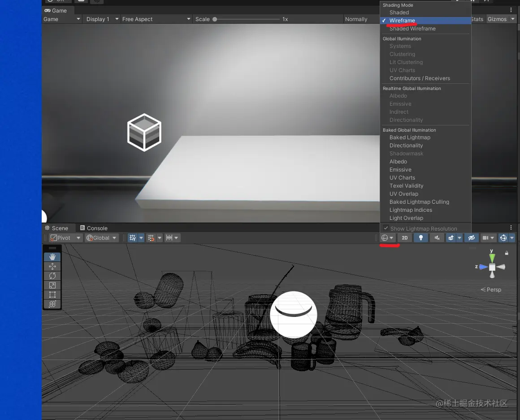Select the Hand view tool
The width and height of the screenshot is (520, 420).
[52, 257]
